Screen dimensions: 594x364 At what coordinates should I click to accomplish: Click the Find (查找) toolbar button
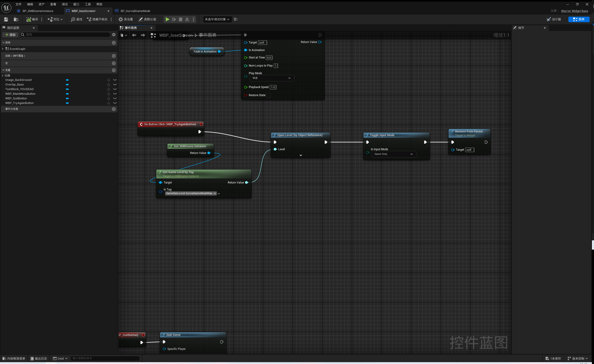point(77,19)
